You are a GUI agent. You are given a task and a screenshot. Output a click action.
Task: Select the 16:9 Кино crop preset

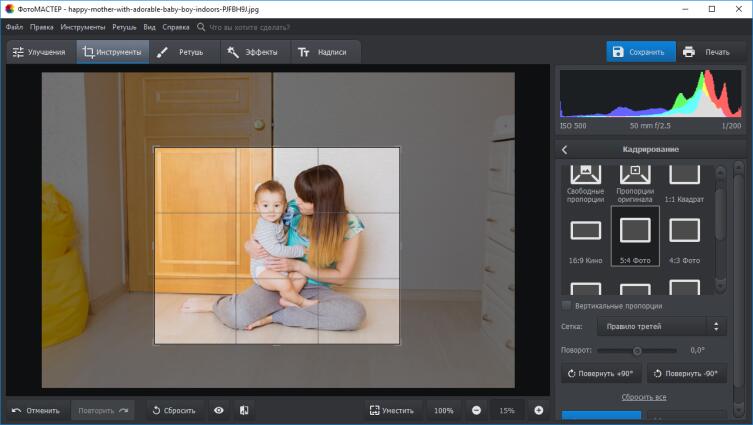(x=585, y=231)
